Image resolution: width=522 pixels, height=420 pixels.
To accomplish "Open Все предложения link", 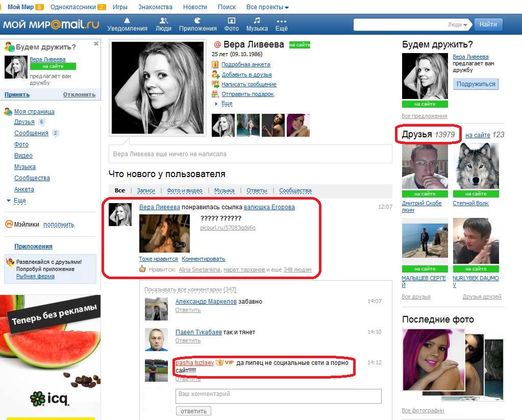I will pyautogui.click(x=425, y=116).
